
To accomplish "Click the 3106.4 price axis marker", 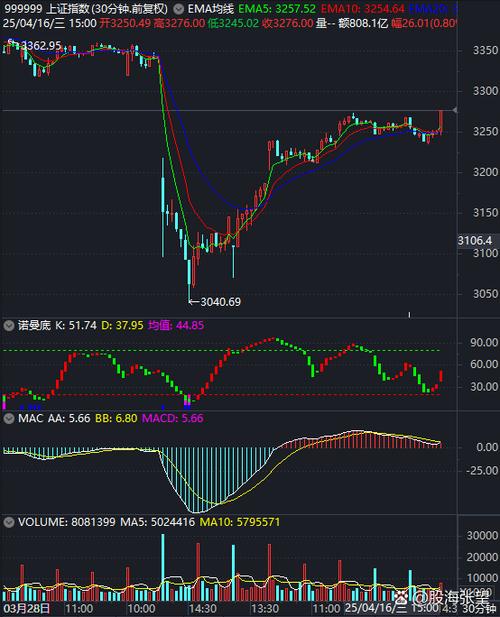I will click(x=475, y=240).
